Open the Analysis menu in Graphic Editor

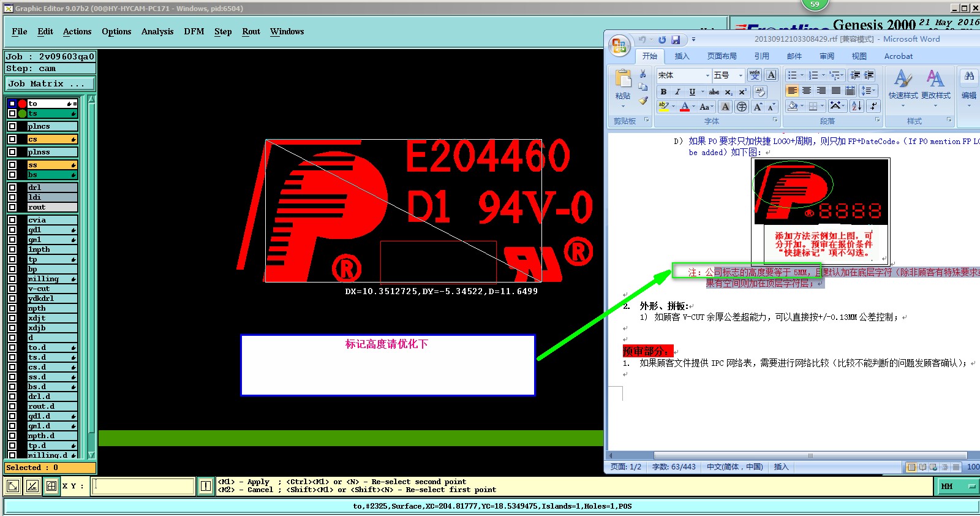click(x=157, y=31)
